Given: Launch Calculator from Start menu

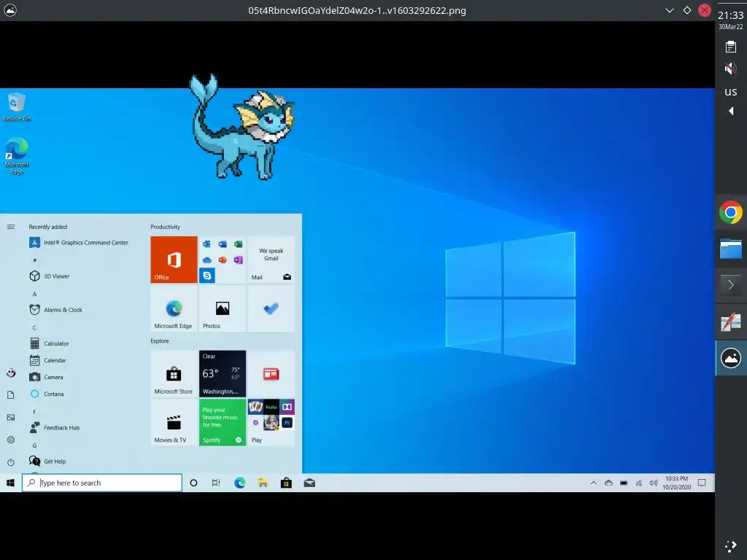Looking at the screenshot, I should click(x=50, y=343).
